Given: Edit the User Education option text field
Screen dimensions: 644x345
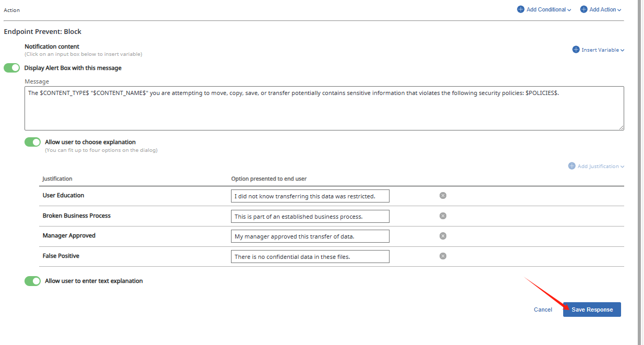Looking at the screenshot, I should tap(310, 196).
